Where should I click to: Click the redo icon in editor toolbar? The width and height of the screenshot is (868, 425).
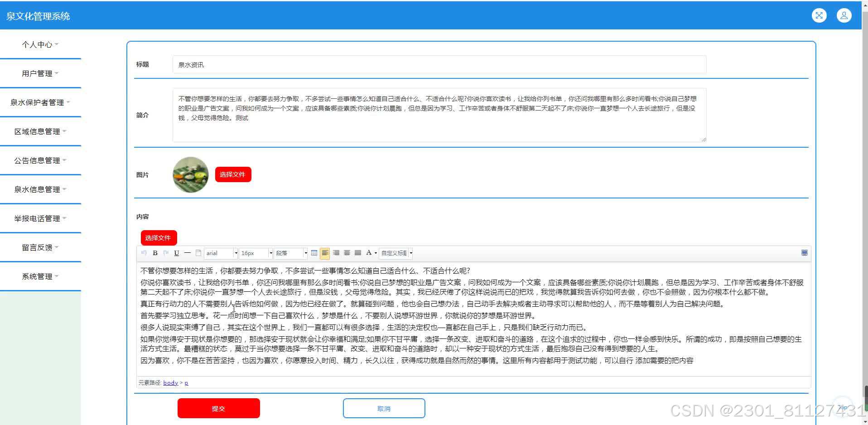point(166,253)
